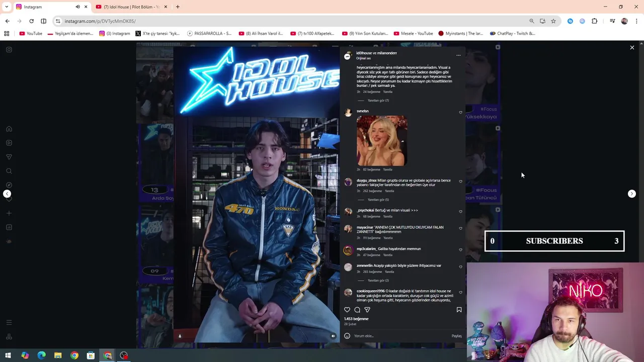The height and width of the screenshot is (362, 644).
Task: Open the '(3) Instagram' bookmark
Action: point(115,33)
